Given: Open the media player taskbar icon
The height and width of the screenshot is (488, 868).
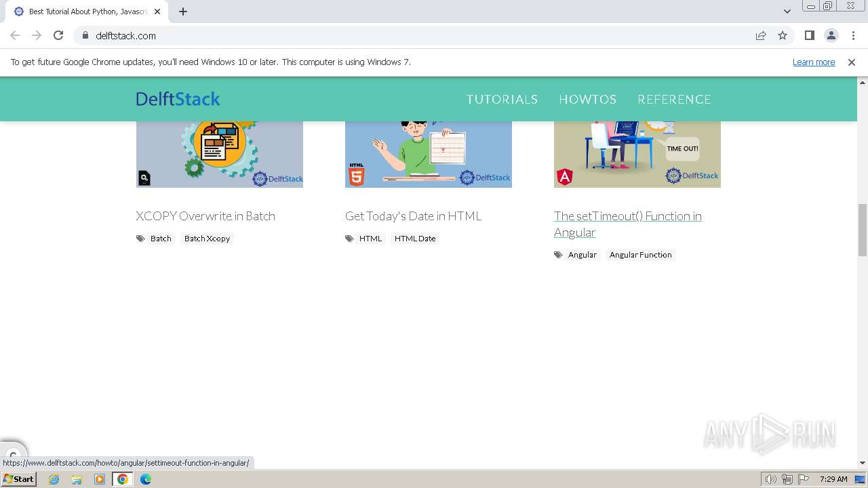Looking at the screenshot, I should (100, 479).
